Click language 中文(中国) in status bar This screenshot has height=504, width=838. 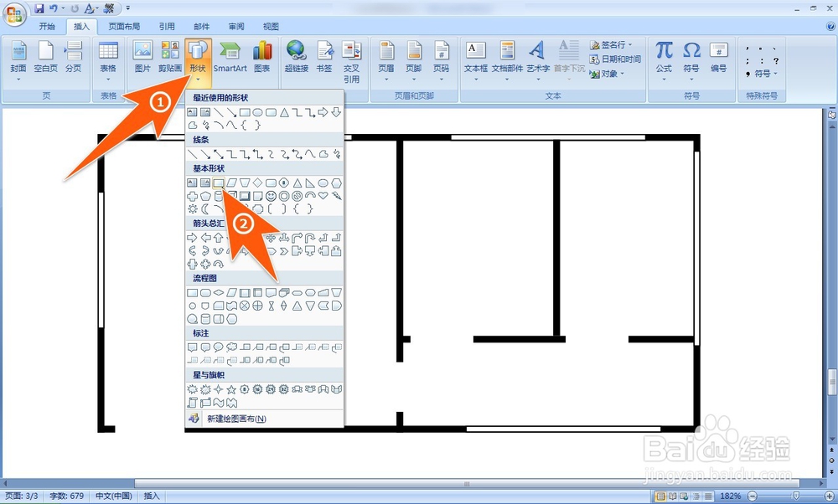pos(114,496)
